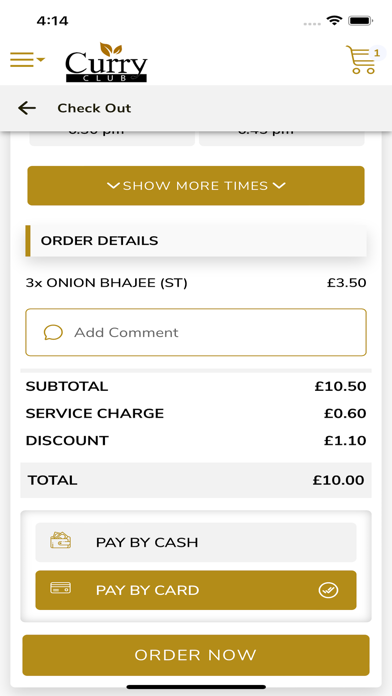This screenshot has height=696, width=392.
Task: Tap the cash wallet icon
Action: (x=60, y=541)
